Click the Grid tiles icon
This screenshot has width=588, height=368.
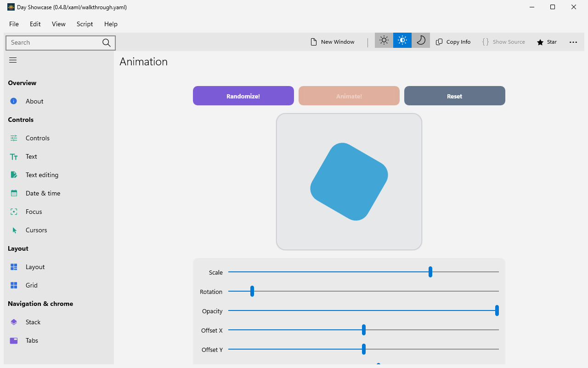14,285
